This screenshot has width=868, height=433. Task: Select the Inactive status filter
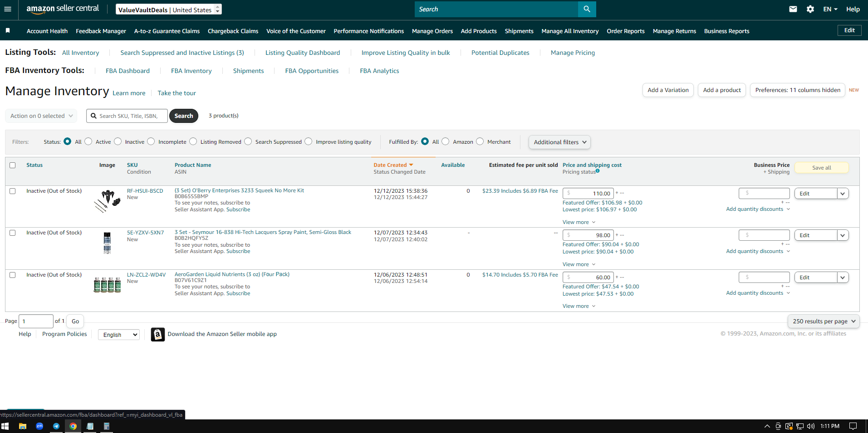118,141
